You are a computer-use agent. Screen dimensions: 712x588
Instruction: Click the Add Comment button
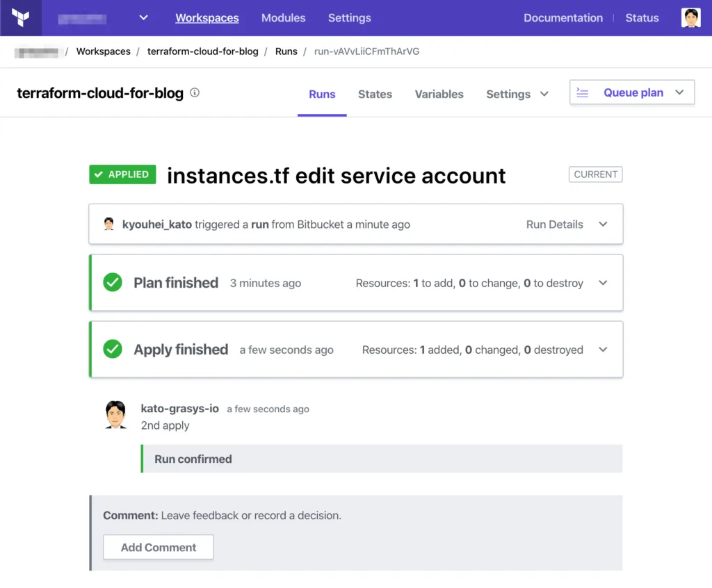(159, 547)
